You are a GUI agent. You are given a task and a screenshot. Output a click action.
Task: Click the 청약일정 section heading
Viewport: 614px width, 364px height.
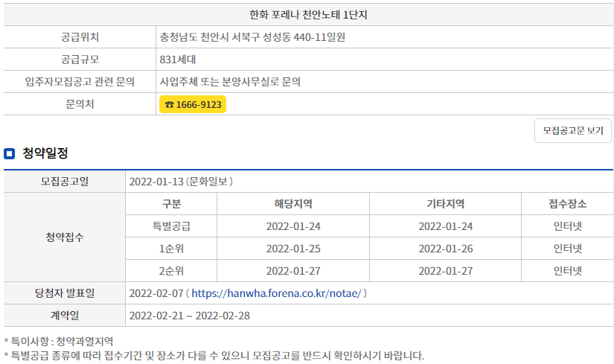(x=45, y=153)
